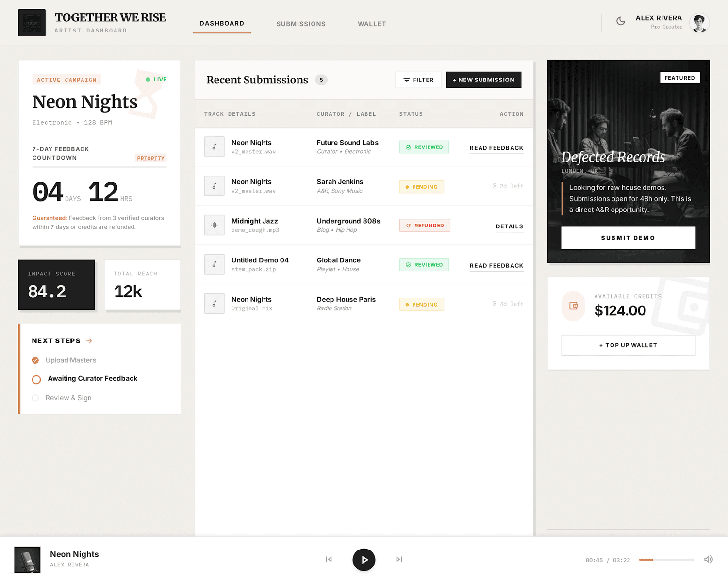This screenshot has width=728, height=582.
Task: Read feedback for the Future Sound Labs submission
Action: click(x=496, y=148)
